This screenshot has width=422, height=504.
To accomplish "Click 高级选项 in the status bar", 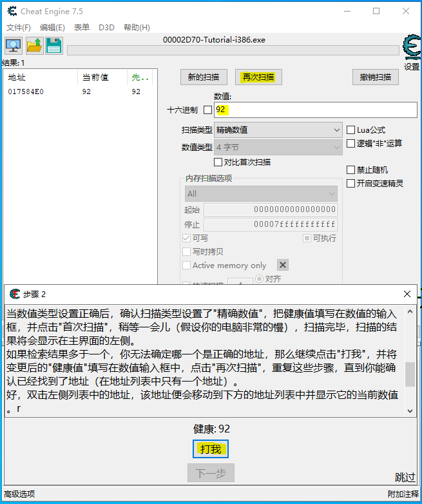I will (19, 494).
